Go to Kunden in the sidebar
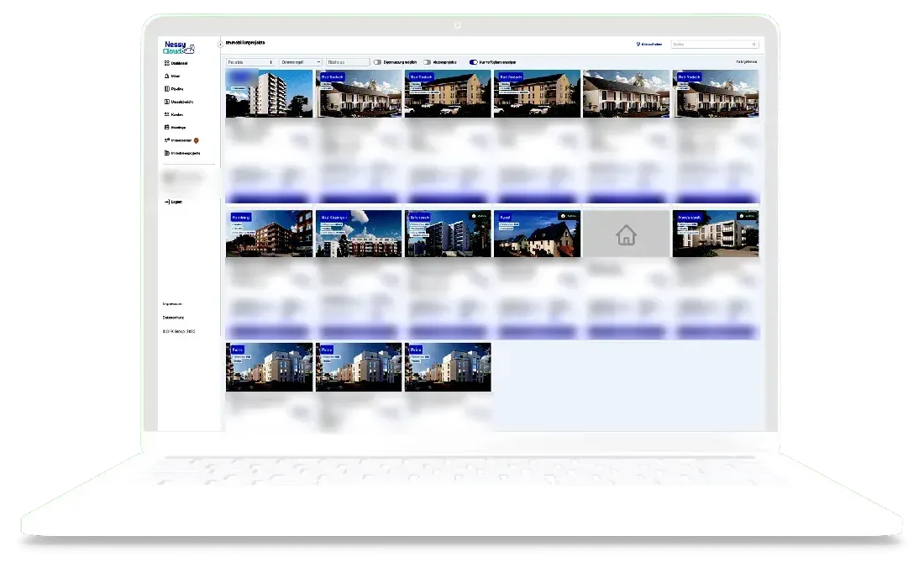 click(x=174, y=114)
